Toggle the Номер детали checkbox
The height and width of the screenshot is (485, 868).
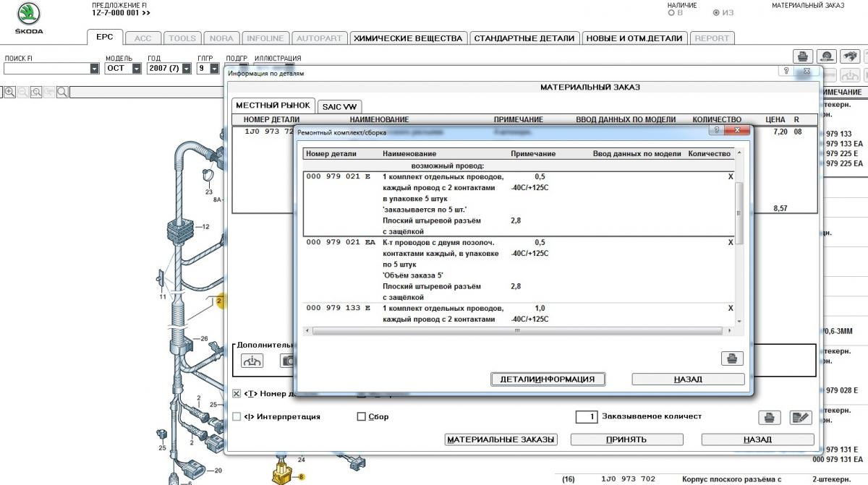click(237, 394)
